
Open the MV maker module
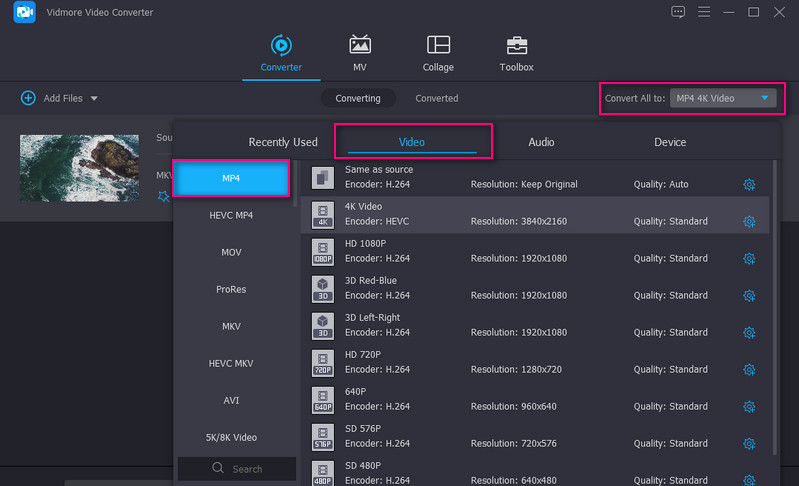pyautogui.click(x=360, y=46)
